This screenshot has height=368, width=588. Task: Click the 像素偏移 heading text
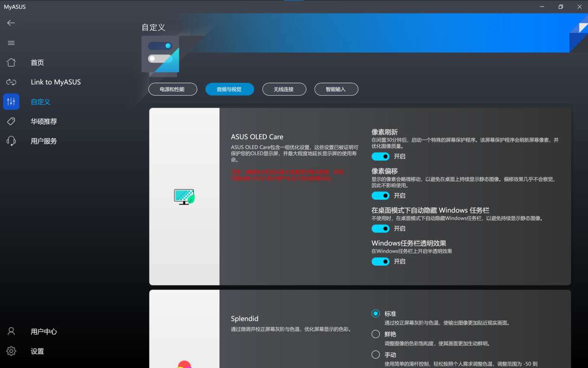point(385,171)
